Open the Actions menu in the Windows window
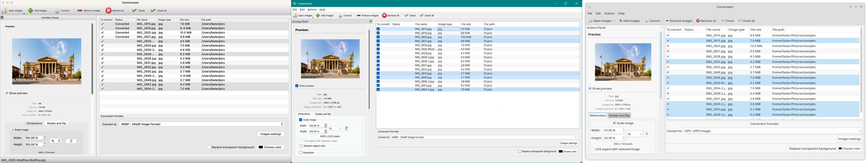868x163 pixels. coord(312,10)
